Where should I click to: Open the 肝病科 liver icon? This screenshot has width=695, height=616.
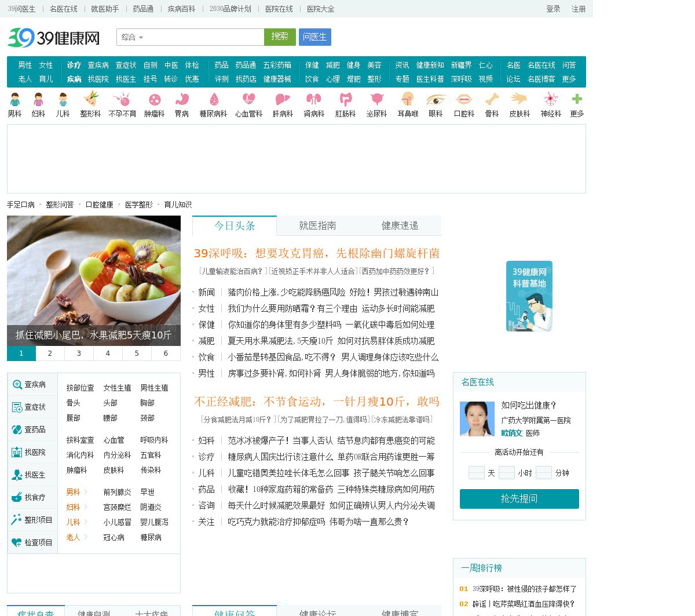click(283, 99)
